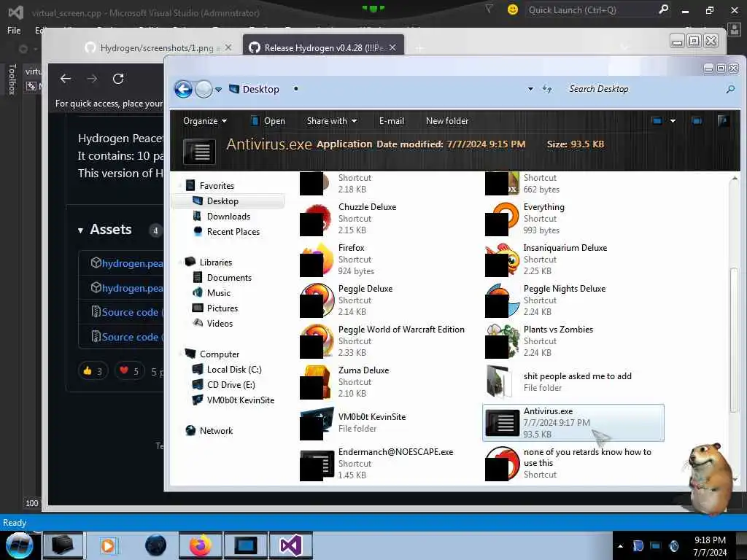This screenshot has width=747, height=560.
Task: Click New folder in the Explorer toolbar
Action: pyautogui.click(x=447, y=121)
